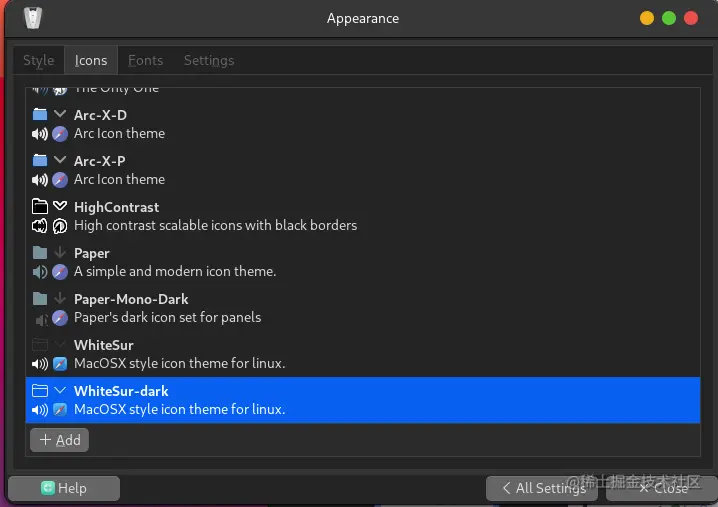Click the HighContrast down chevron icon
718x507 pixels.
60,205
